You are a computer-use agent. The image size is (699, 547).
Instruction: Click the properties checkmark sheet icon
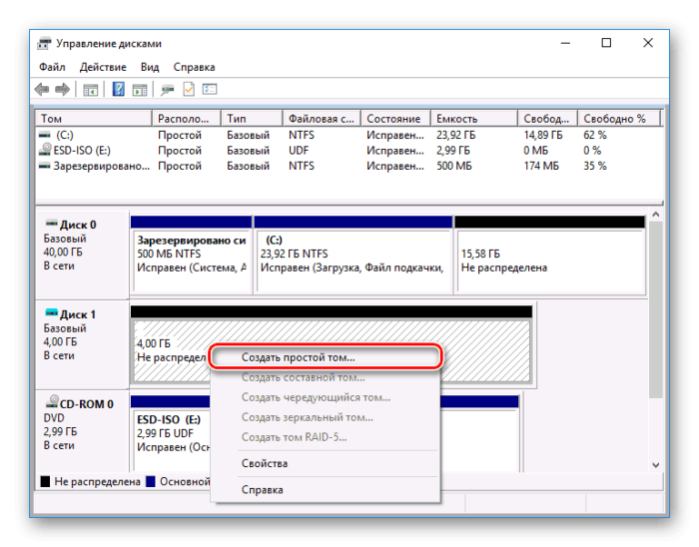189,89
